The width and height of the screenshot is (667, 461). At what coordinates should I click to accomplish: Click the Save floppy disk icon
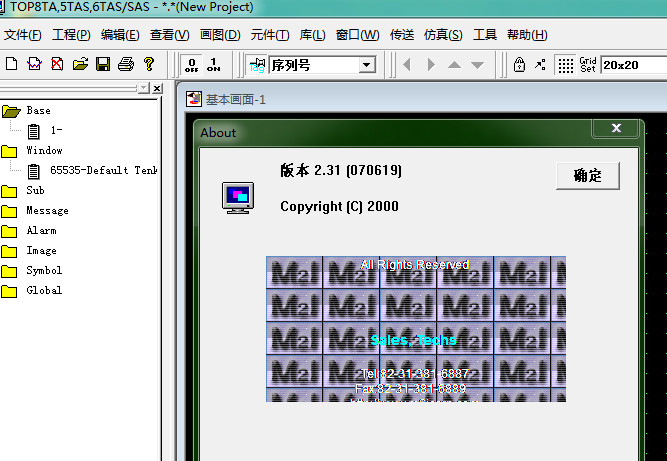coord(103,65)
